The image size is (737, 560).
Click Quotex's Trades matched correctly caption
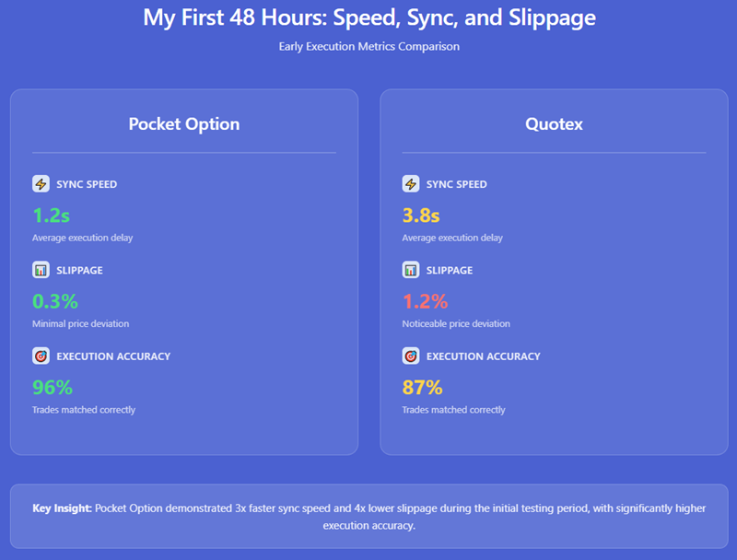(453, 410)
